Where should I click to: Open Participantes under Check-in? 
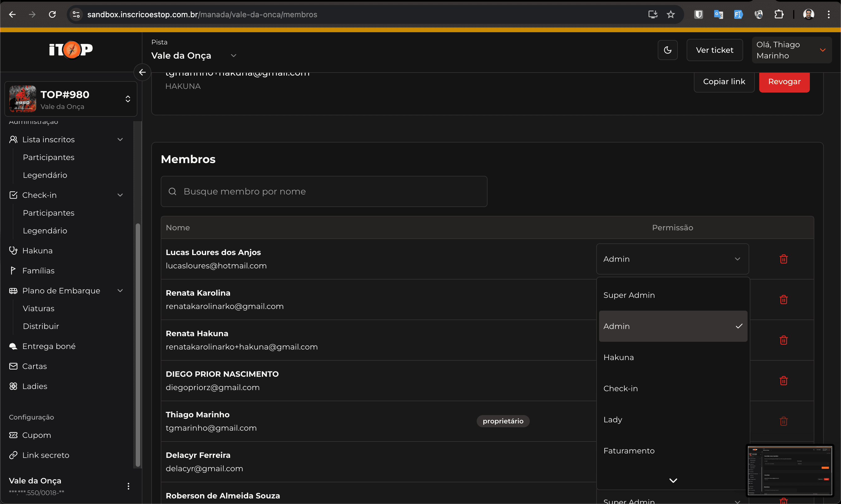[49, 213]
